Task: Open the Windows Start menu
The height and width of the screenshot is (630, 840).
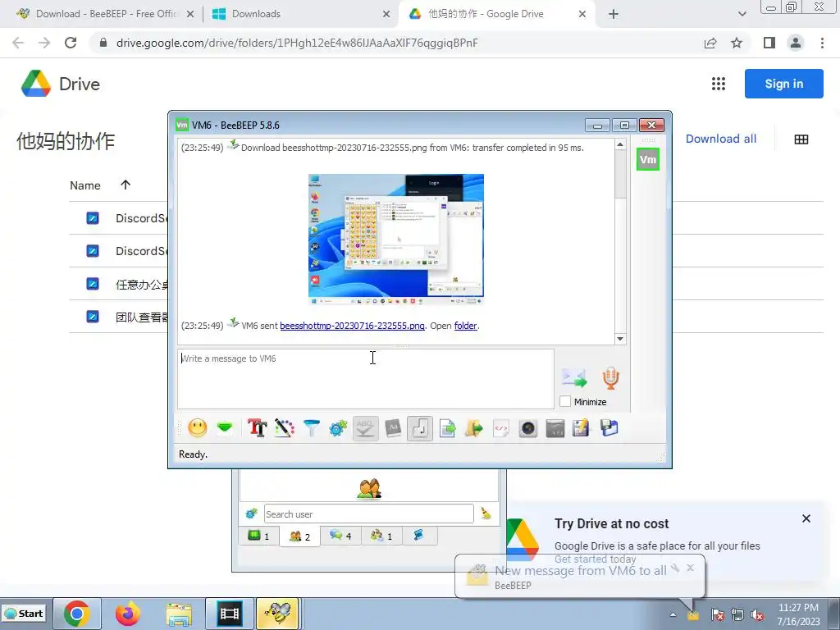Action: point(24,614)
